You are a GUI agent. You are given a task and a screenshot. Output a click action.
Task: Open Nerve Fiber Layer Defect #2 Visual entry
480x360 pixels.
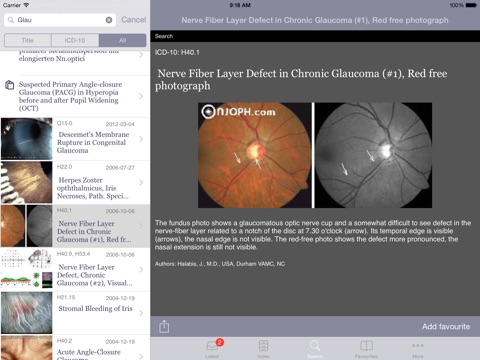[75, 269]
